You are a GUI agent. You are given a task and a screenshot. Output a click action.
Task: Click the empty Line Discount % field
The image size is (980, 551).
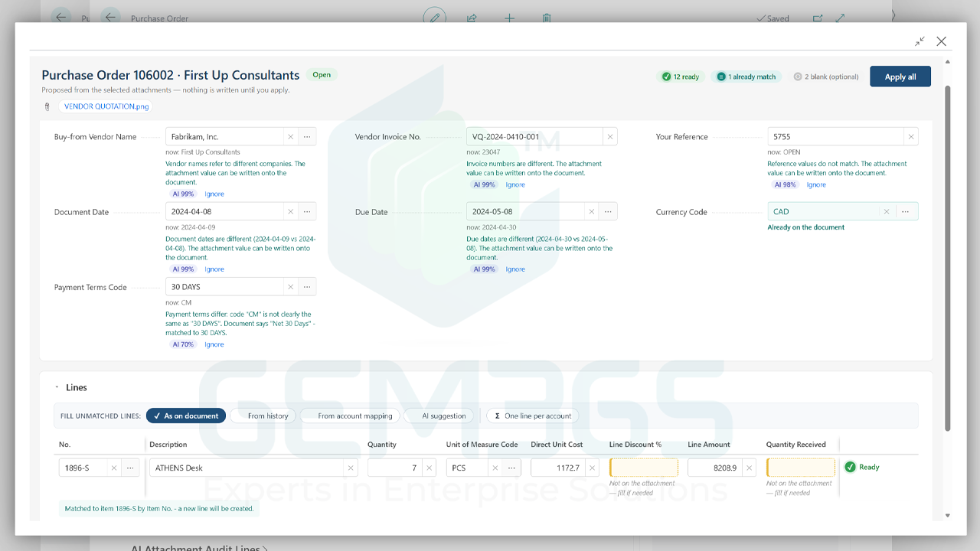(x=644, y=468)
